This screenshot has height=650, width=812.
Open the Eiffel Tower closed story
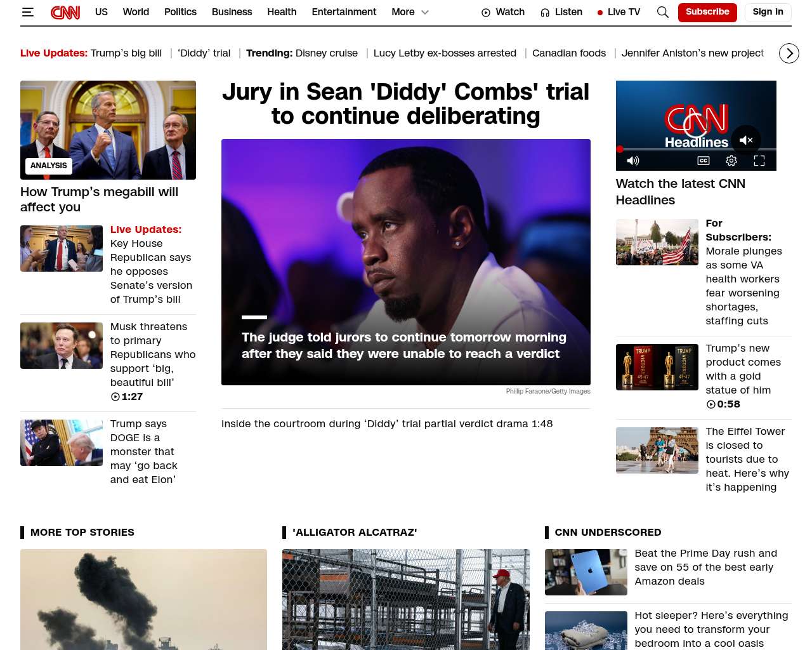[747, 459]
